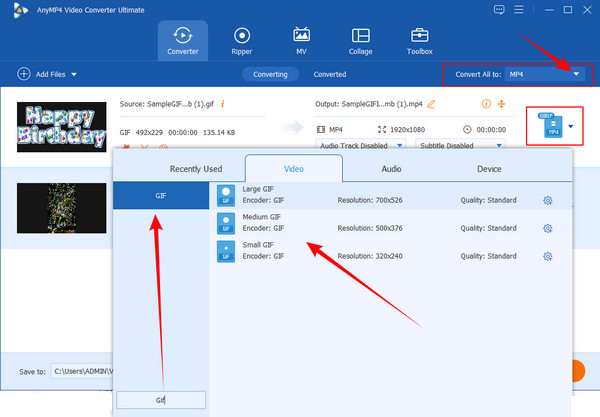Open the Convert All to MP4 dropdown
The image size is (600, 417).
coord(545,74)
